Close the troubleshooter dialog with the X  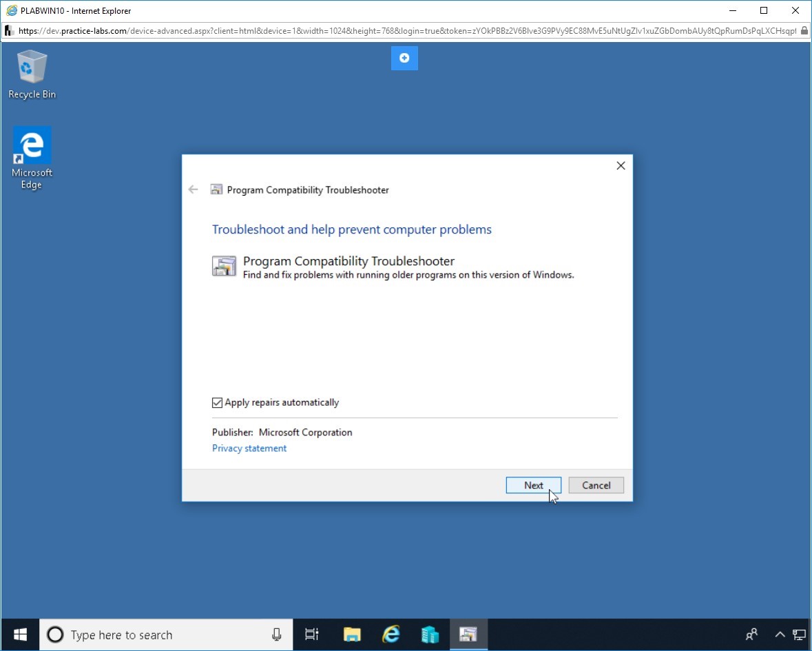(x=621, y=166)
